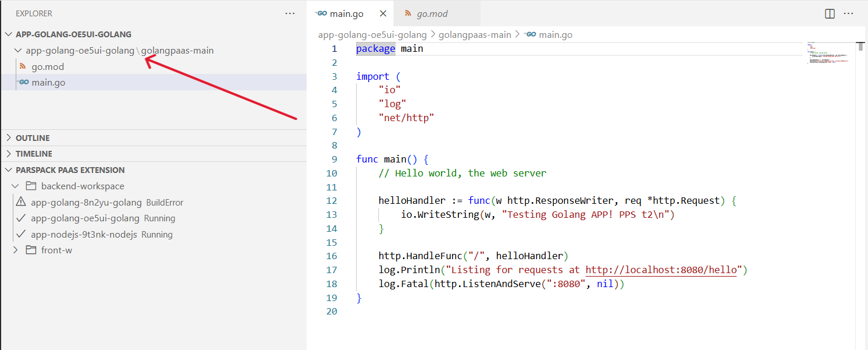Open Explorer more actions ellipsis menu

coord(290,13)
